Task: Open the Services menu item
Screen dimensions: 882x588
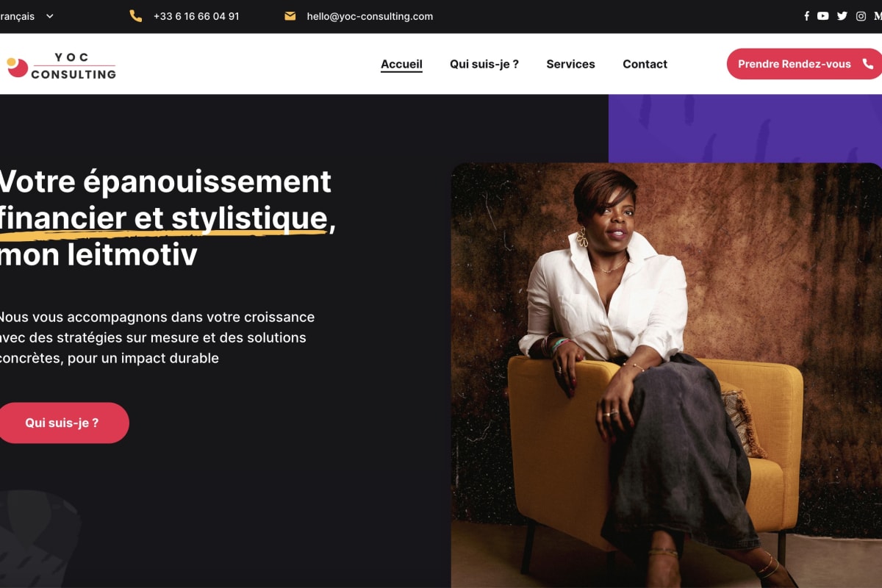Action: click(x=570, y=64)
